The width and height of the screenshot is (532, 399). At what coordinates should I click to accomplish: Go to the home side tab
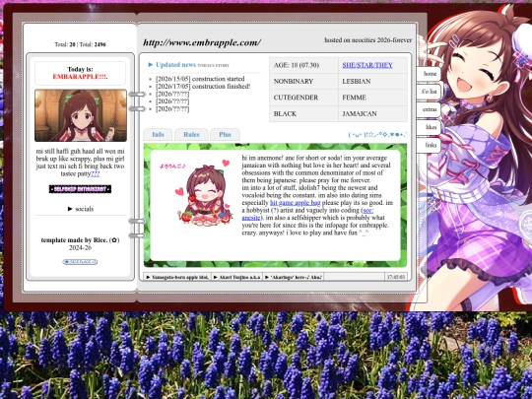429,74
